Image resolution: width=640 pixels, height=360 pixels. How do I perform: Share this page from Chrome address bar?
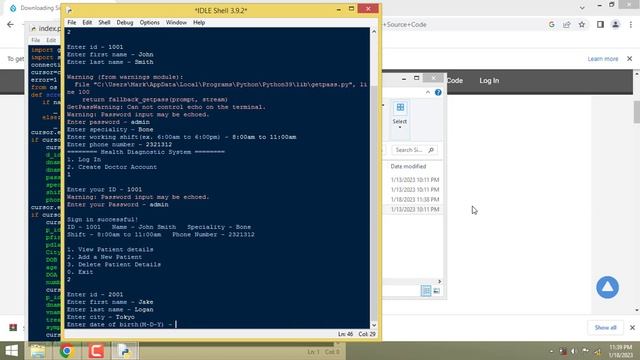click(567, 24)
